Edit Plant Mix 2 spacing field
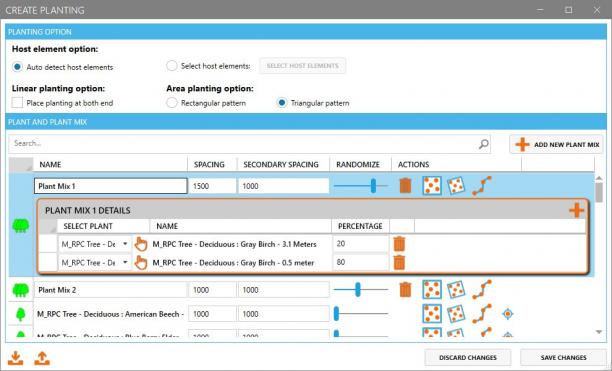Screen dimensions: 612x371 click(x=212, y=290)
